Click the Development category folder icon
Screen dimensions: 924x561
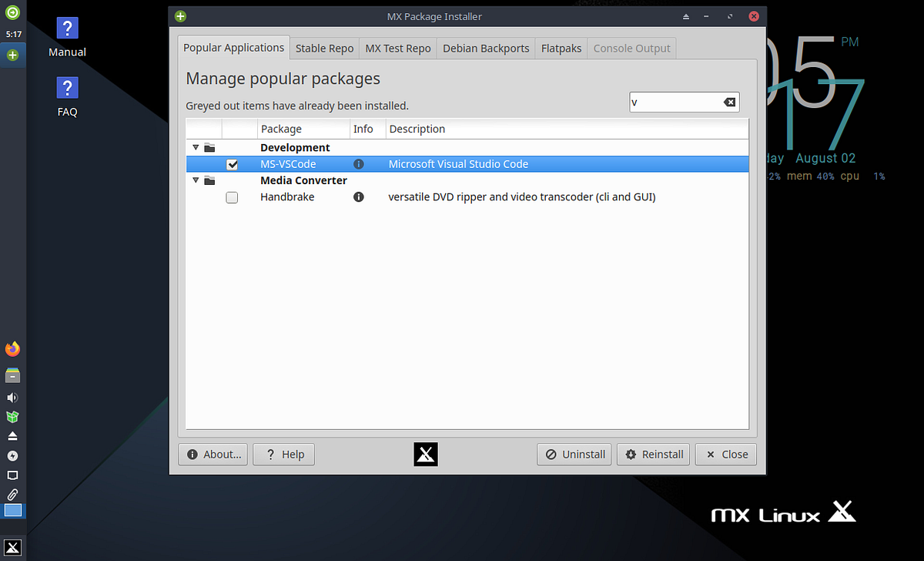pyautogui.click(x=209, y=147)
